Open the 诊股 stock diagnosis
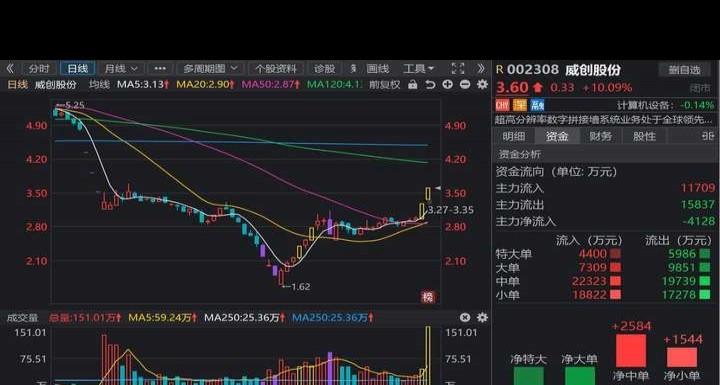The height and width of the screenshot is (385, 720). [x=325, y=69]
